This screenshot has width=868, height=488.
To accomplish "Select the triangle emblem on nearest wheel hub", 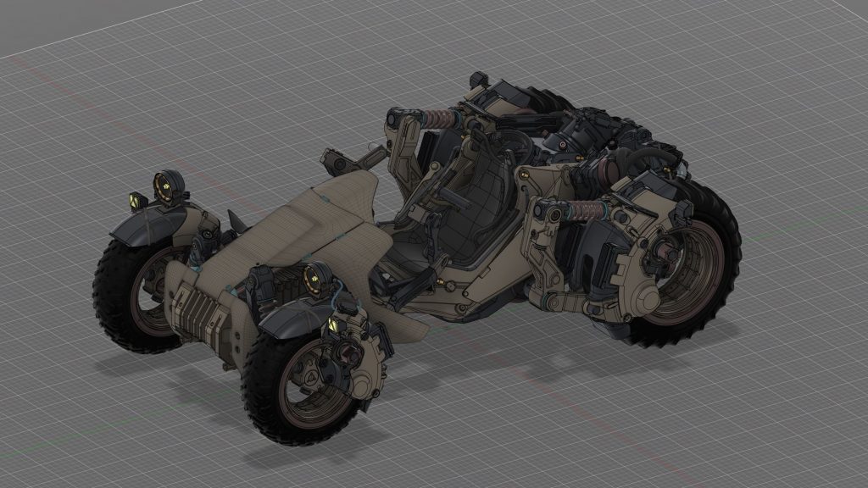I will pos(312,379).
